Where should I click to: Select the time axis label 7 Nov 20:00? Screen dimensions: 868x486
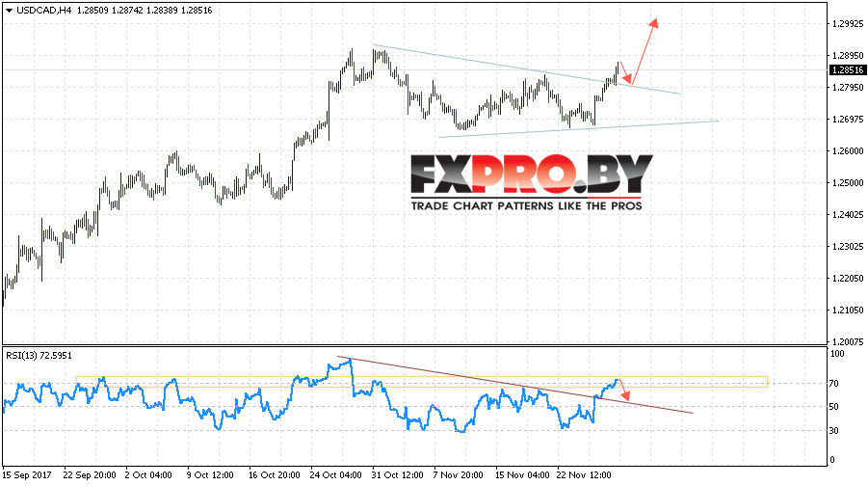pos(458,475)
